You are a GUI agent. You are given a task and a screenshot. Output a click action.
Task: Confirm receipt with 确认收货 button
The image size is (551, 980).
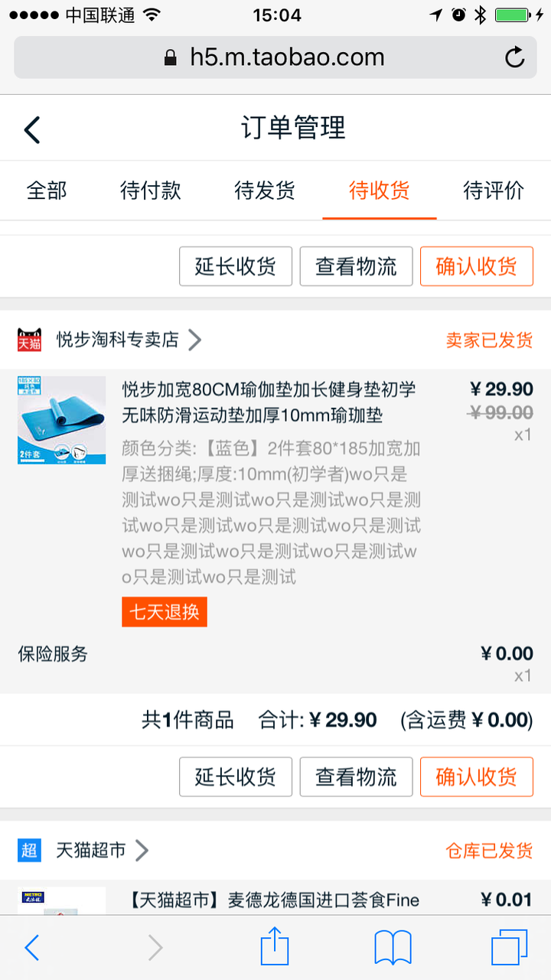(x=476, y=266)
